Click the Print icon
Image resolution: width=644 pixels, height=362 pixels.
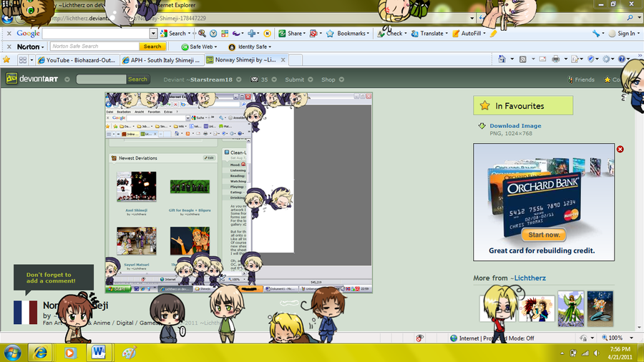tap(556, 59)
